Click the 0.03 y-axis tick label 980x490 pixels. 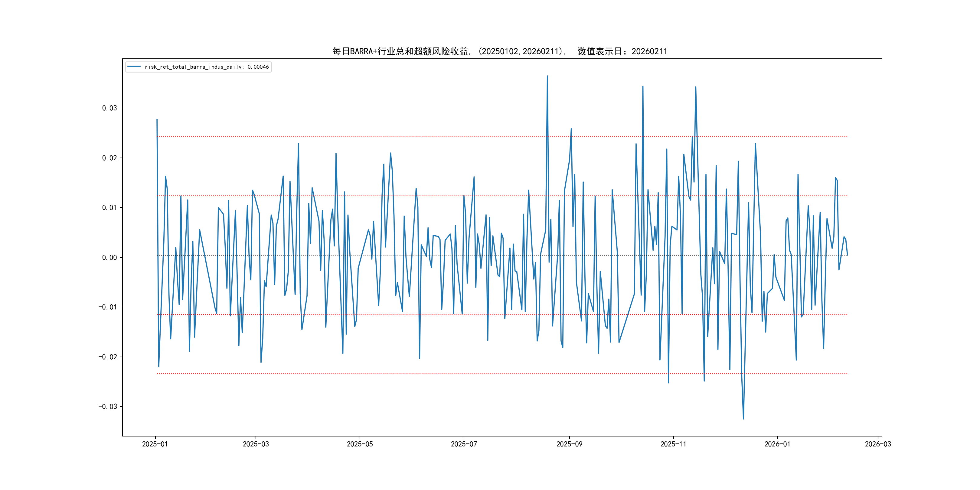click(x=109, y=108)
